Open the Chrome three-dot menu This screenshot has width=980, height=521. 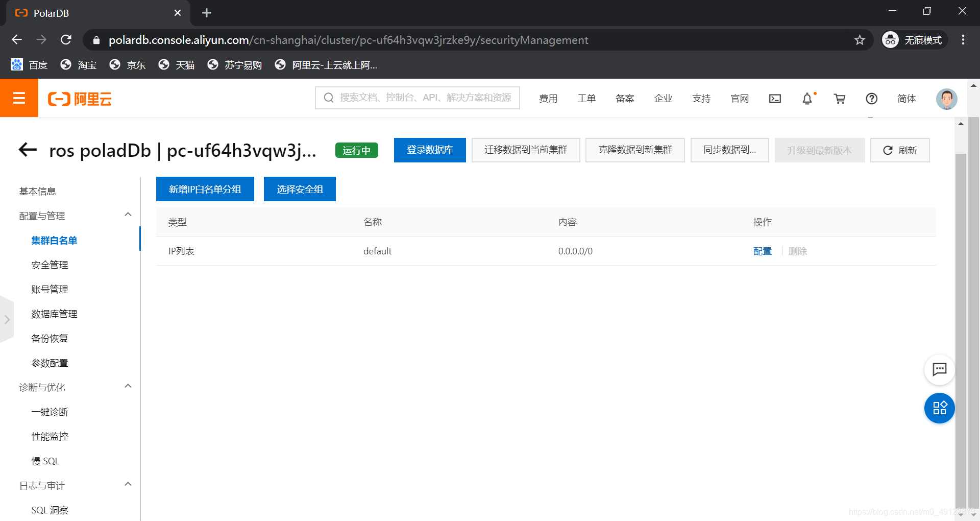pos(963,40)
